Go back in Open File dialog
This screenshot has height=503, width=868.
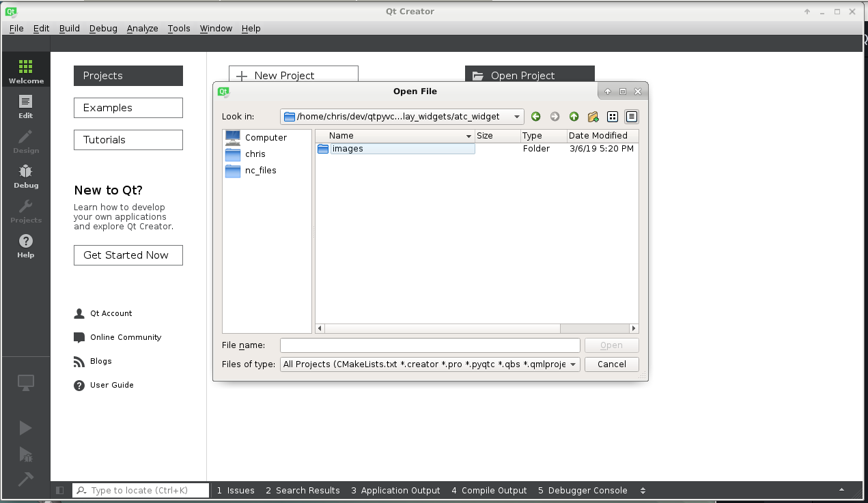point(535,117)
